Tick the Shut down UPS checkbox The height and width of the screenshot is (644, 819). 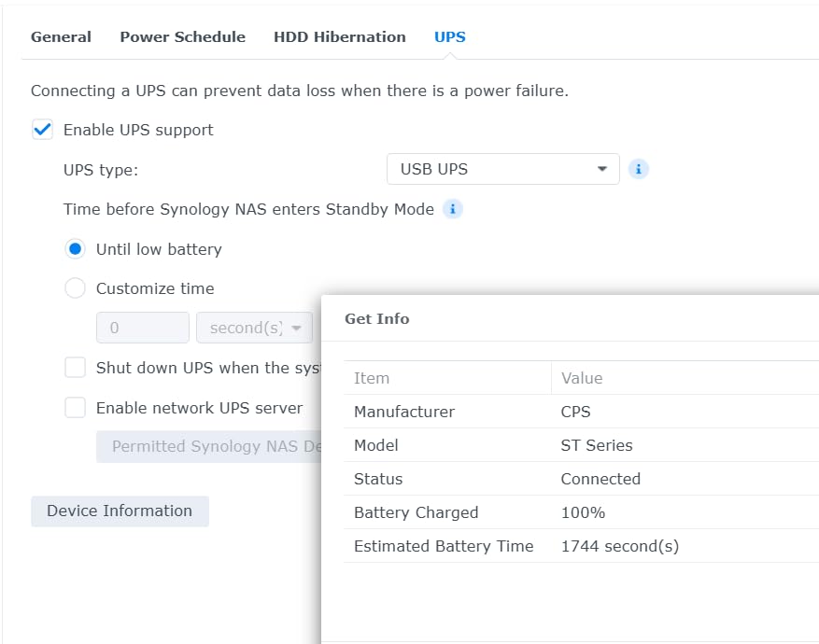pyautogui.click(x=76, y=368)
